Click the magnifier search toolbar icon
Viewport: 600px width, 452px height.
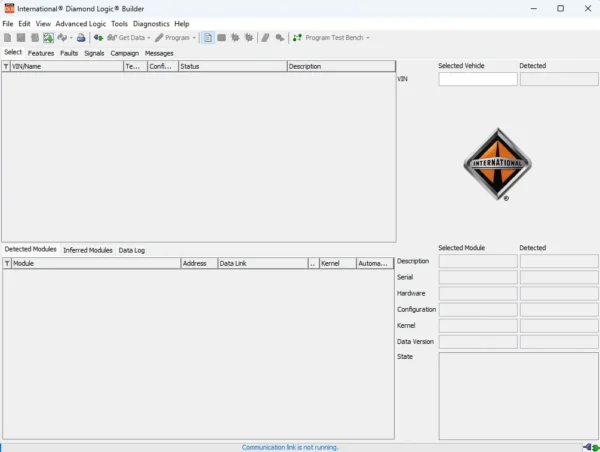point(280,38)
